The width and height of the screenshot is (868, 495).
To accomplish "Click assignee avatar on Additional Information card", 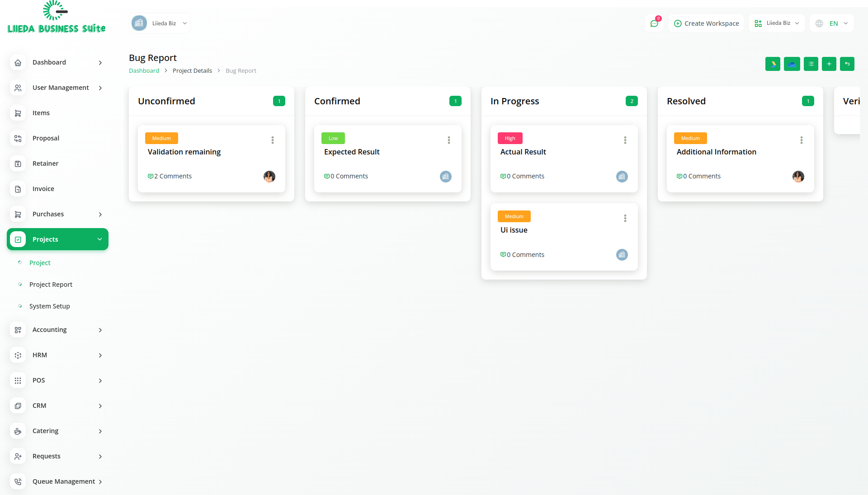I will click(x=798, y=177).
